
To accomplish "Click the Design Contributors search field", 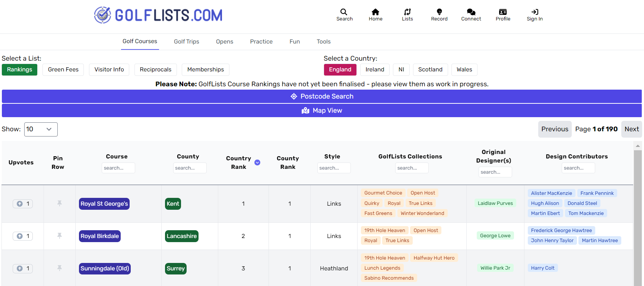I will point(578,168).
